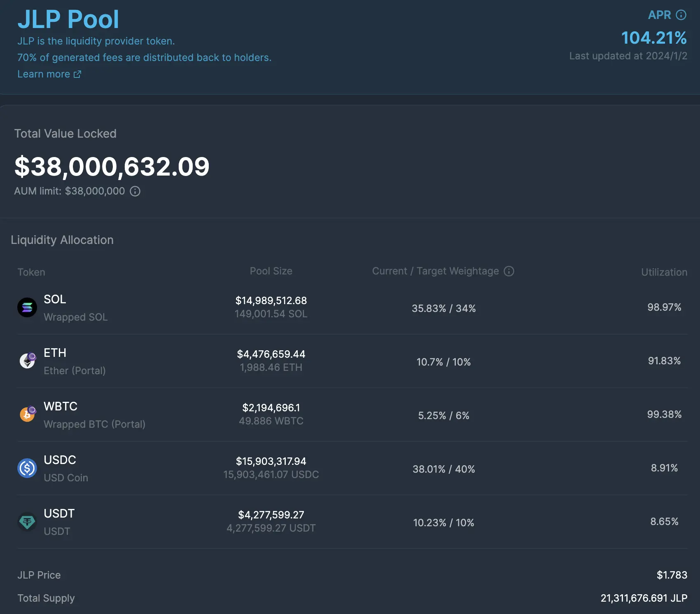
Task: Open the Learn more link
Action: [44, 74]
